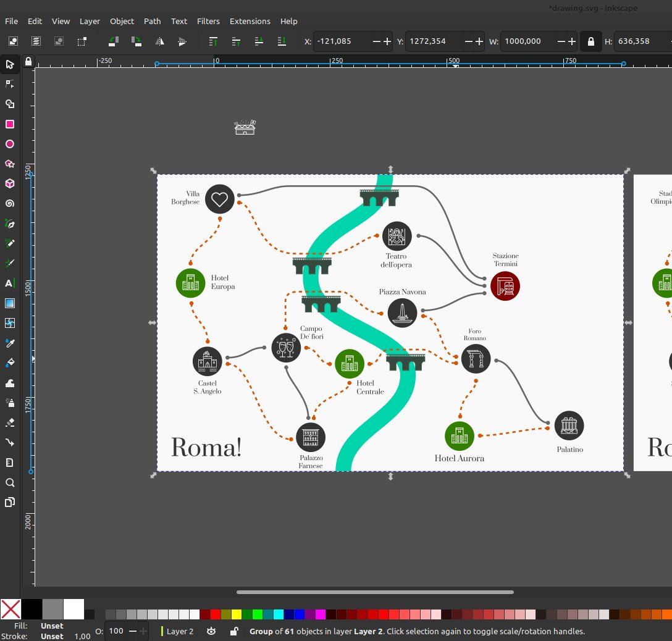
Task: Open the Filters menu
Action: click(208, 21)
